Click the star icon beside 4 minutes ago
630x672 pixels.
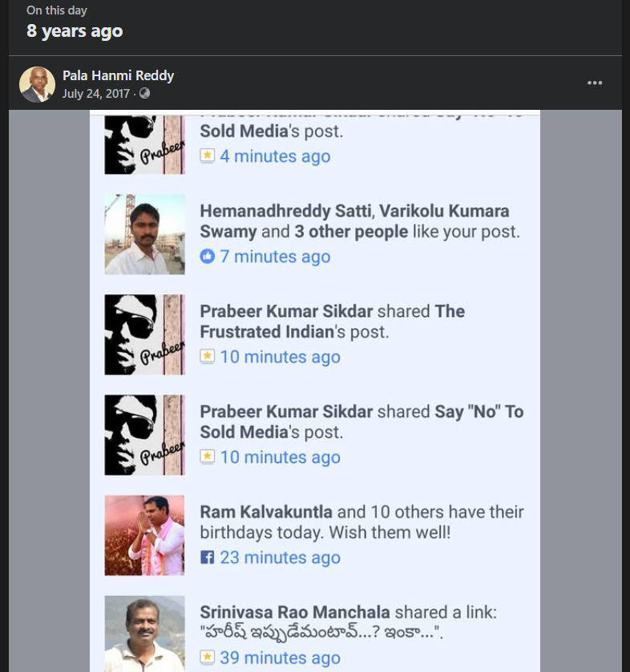[x=208, y=156]
